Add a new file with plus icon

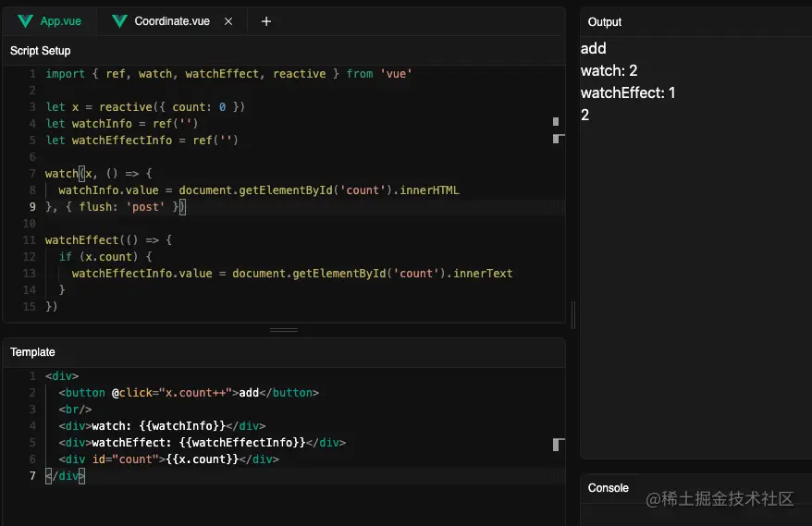click(266, 21)
